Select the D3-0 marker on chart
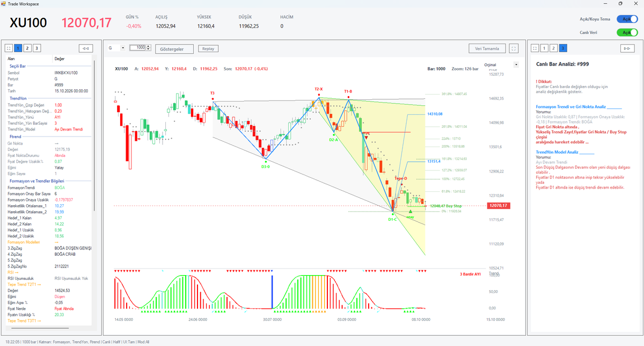 [x=265, y=167]
